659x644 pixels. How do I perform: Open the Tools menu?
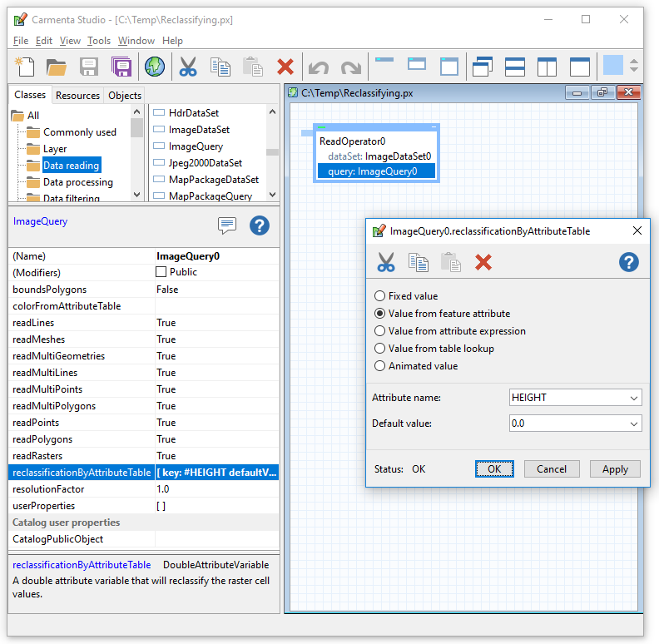[x=98, y=40]
